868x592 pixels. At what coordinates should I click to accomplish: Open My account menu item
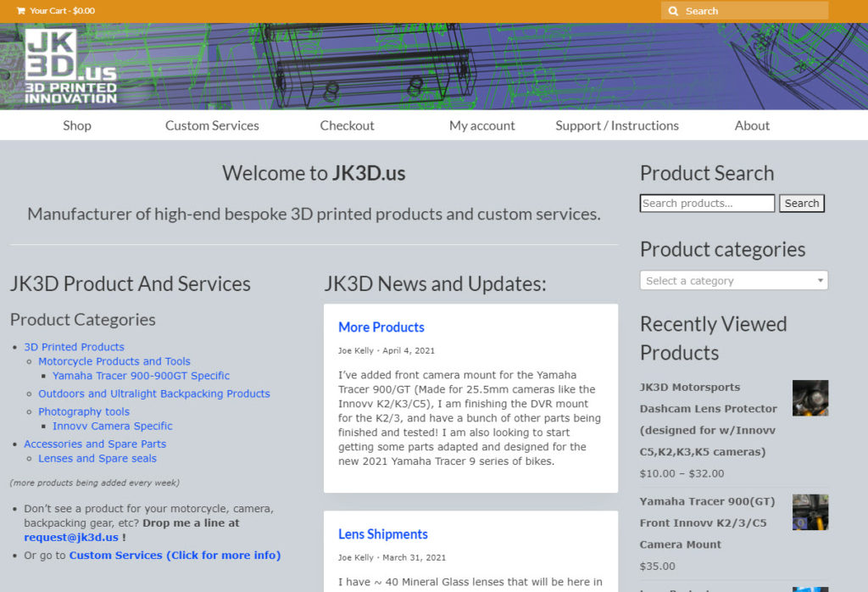pyautogui.click(x=482, y=126)
